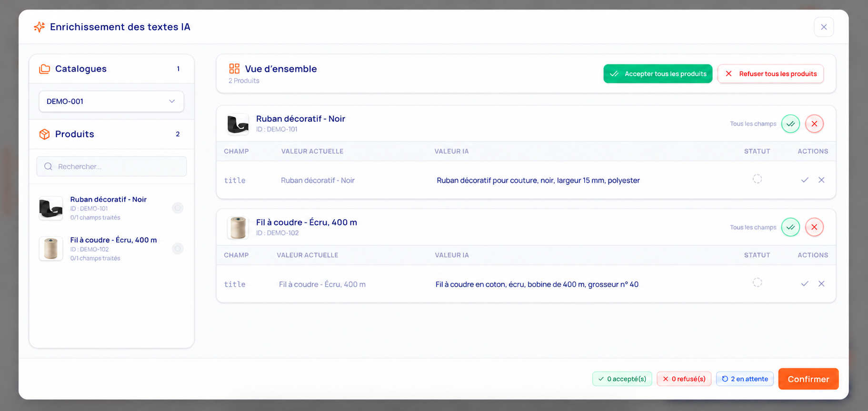Click the 0 accepté(s) counter badge
The image size is (868, 411).
[x=622, y=379]
